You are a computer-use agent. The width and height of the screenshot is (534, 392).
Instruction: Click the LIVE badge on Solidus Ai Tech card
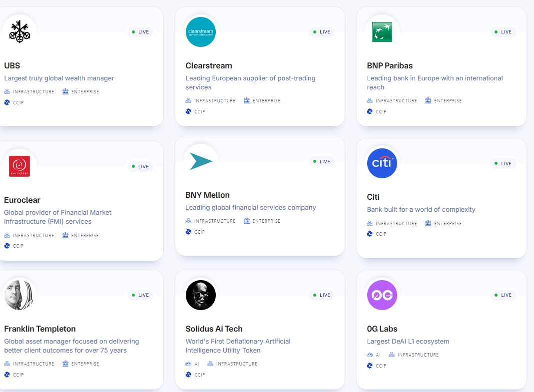(x=322, y=295)
